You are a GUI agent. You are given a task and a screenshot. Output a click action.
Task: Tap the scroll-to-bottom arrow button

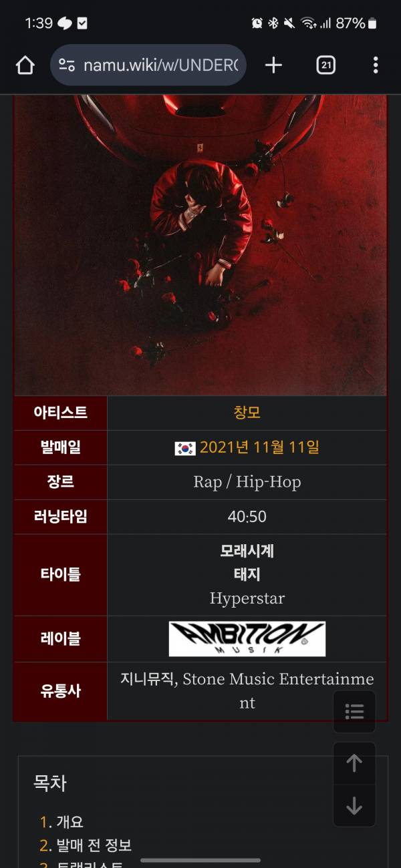[x=354, y=806]
